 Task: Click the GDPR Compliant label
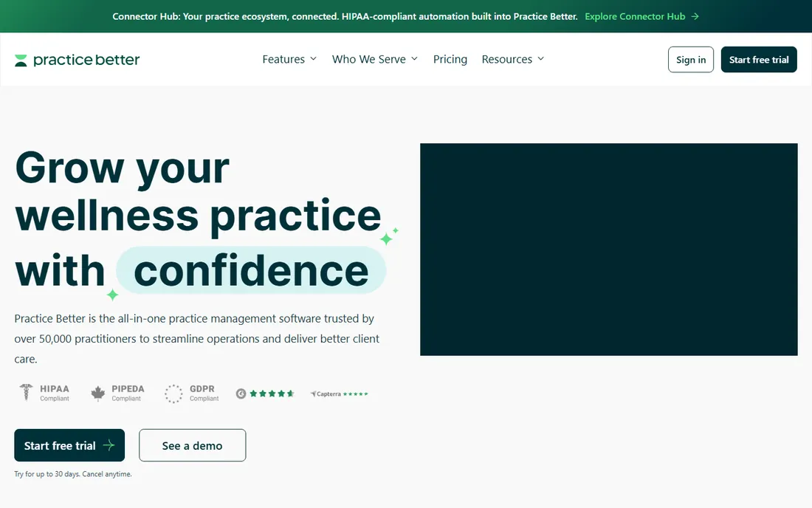(x=204, y=393)
